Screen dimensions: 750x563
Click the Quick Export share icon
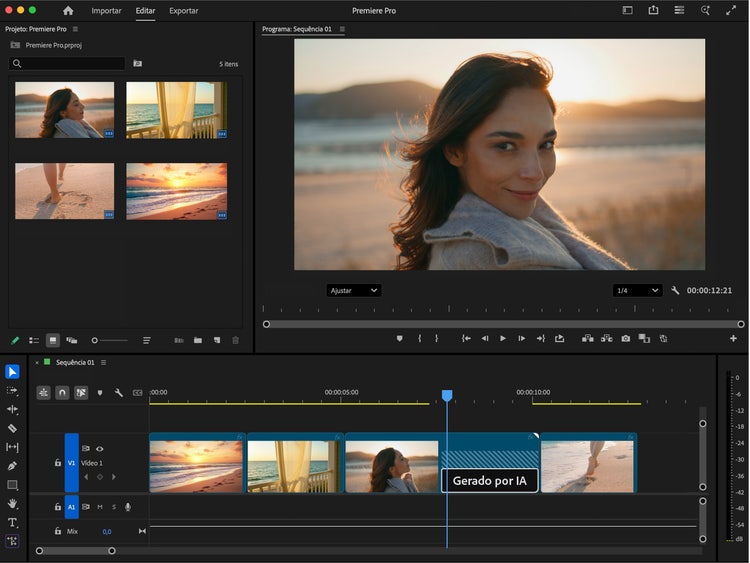tap(653, 10)
